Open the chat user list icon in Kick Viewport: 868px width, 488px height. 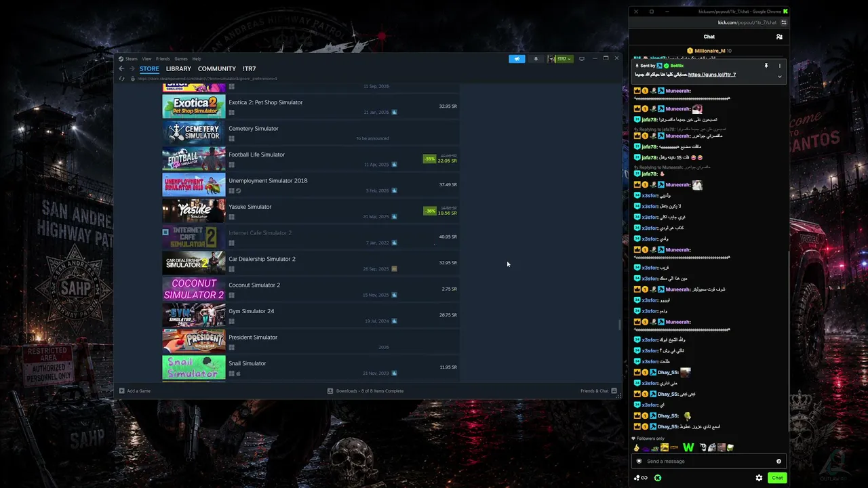779,37
